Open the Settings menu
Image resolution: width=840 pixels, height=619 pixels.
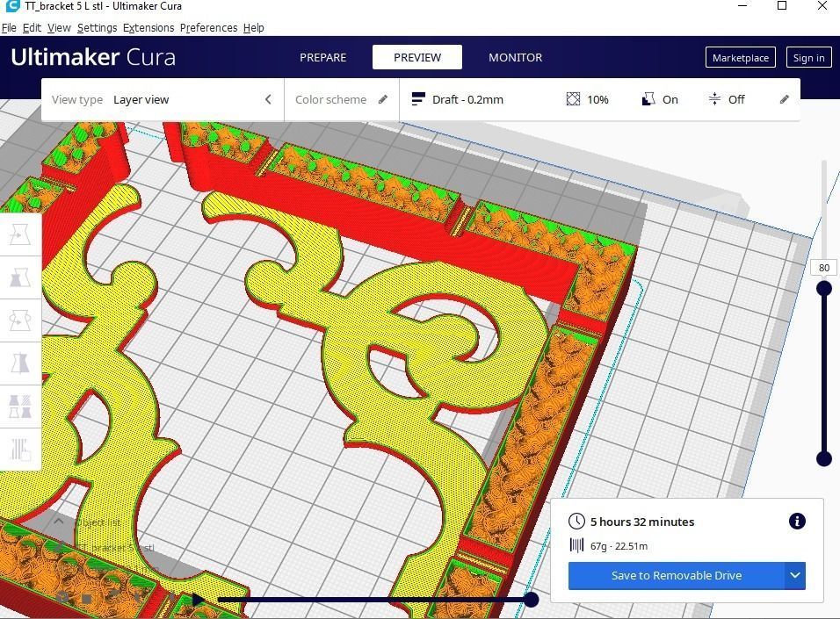pos(97,28)
